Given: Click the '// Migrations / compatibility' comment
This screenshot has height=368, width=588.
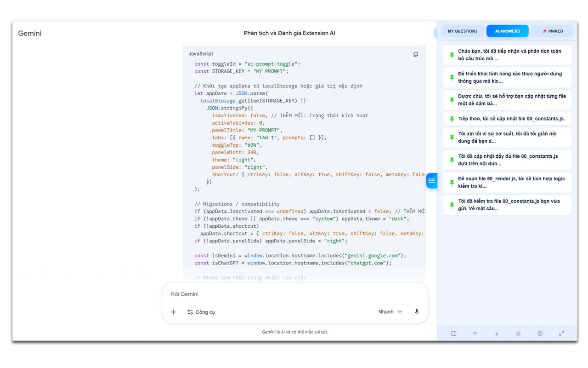Looking at the screenshot, I should click(237, 204).
